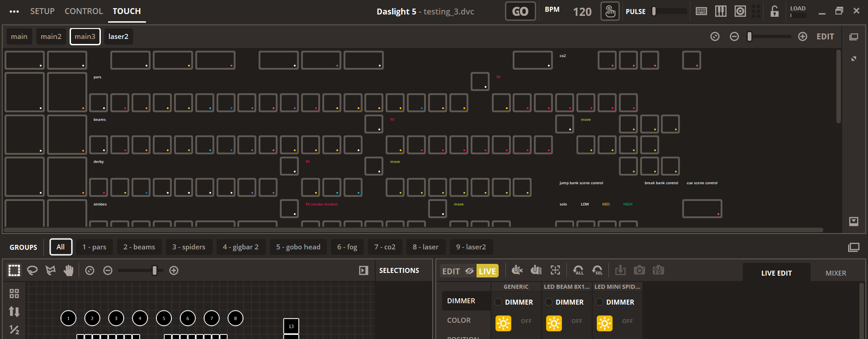868x339 pixels.
Task: Switch to EDIT mode toggle
Action: 451,271
